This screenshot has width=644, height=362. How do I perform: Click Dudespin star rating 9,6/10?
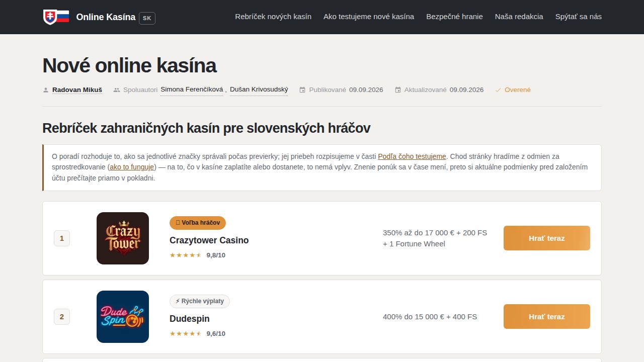click(x=197, y=333)
